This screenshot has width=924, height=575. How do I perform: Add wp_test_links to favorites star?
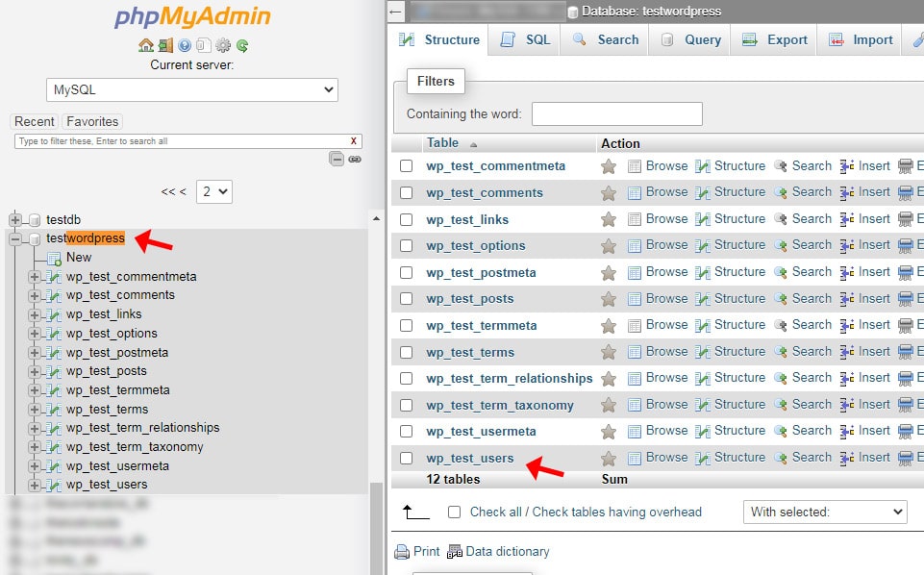coord(609,220)
